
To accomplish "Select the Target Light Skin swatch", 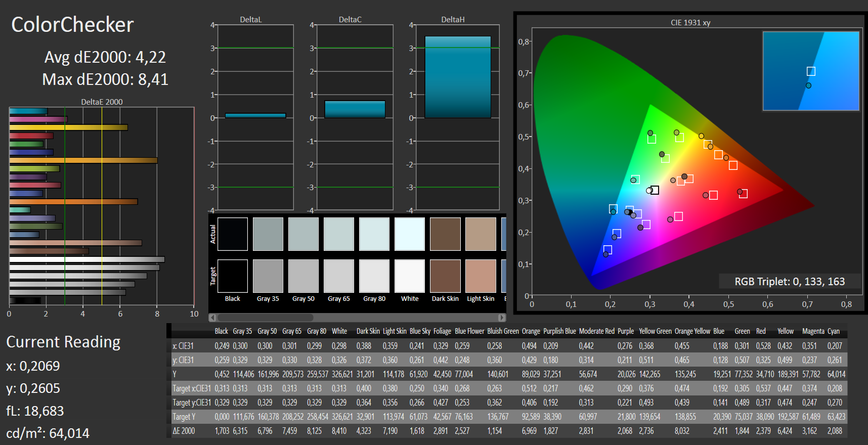I will pyautogui.click(x=481, y=276).
